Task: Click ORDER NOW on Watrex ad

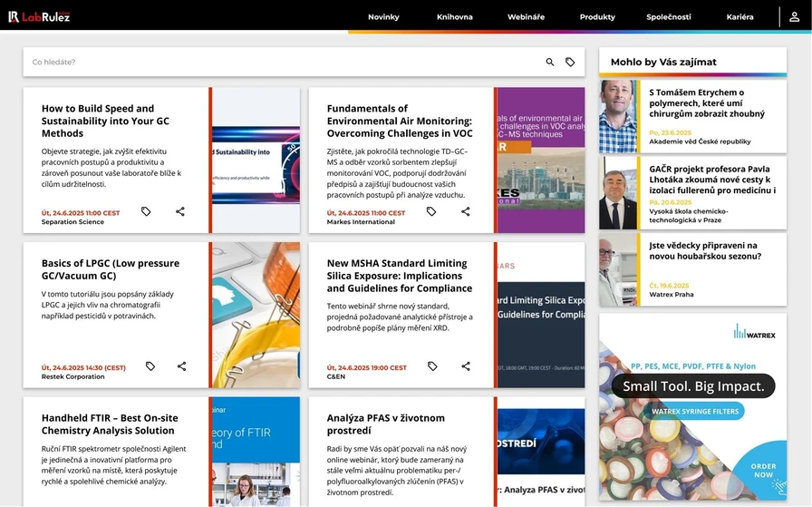Action: [763, 470]
